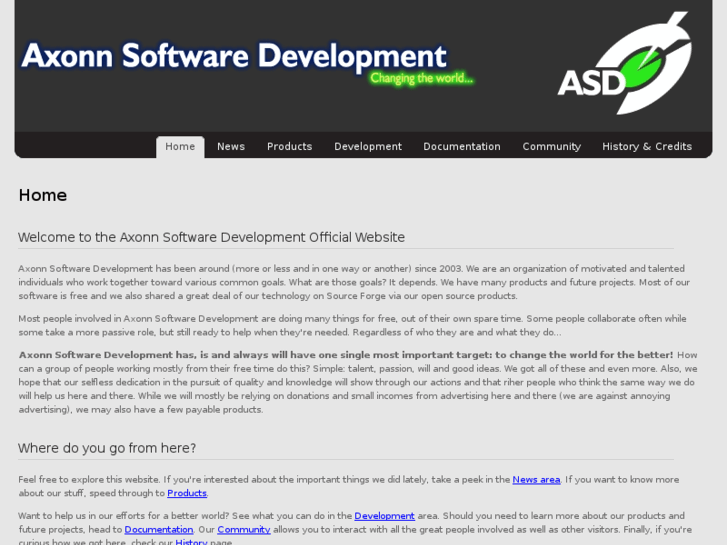
Task: Click the 'Where do you go from here?' heading
Action: [x=107, y=448]
